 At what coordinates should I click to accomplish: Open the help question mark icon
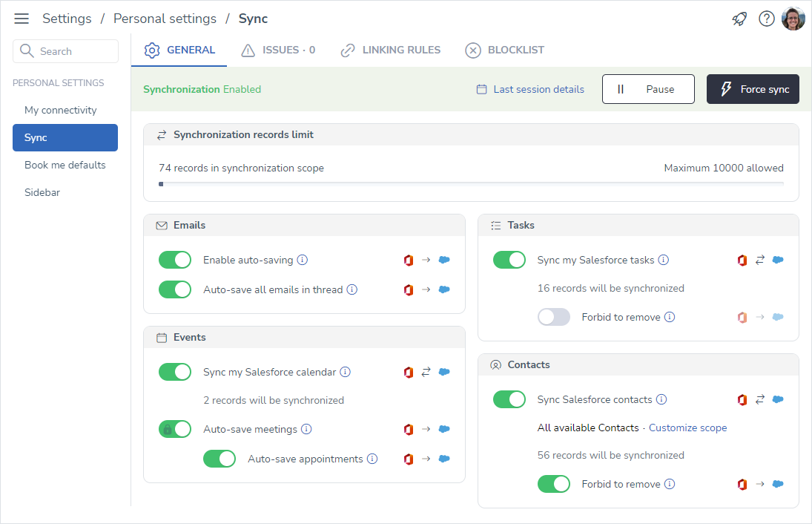click(x=767, y=19)
